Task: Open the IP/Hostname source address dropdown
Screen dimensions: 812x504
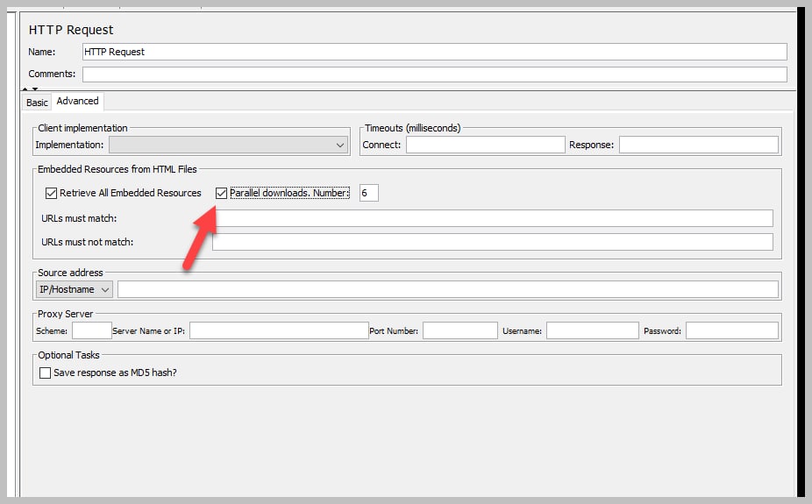Action: coord(74,289)
